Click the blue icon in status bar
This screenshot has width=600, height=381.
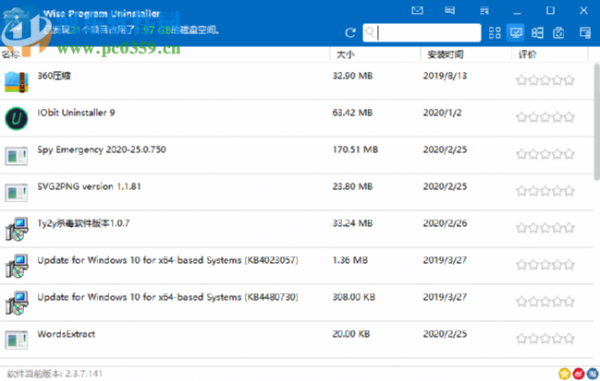coord(592,373)
